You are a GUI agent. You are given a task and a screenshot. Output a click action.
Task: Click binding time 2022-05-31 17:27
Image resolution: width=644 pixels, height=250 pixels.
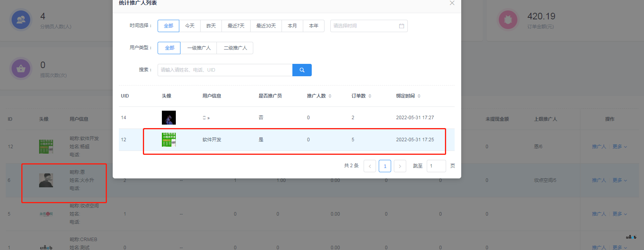[x=415, y=118]
